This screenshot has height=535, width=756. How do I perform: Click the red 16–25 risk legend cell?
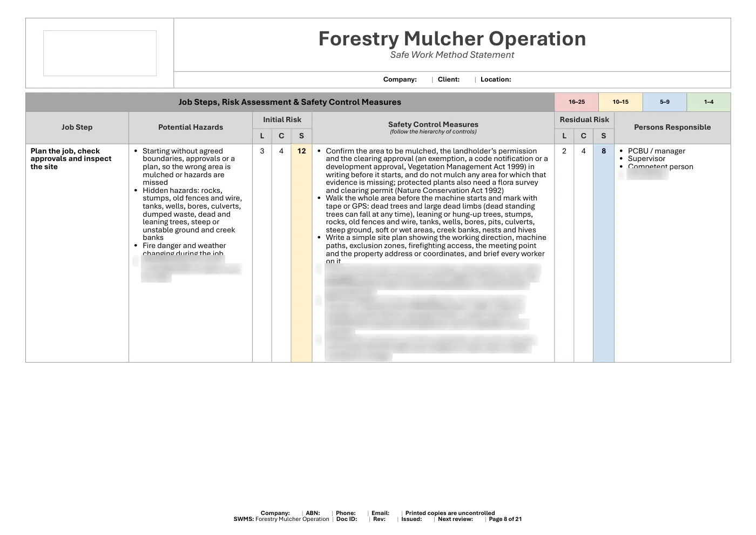(x=577, y=102)
